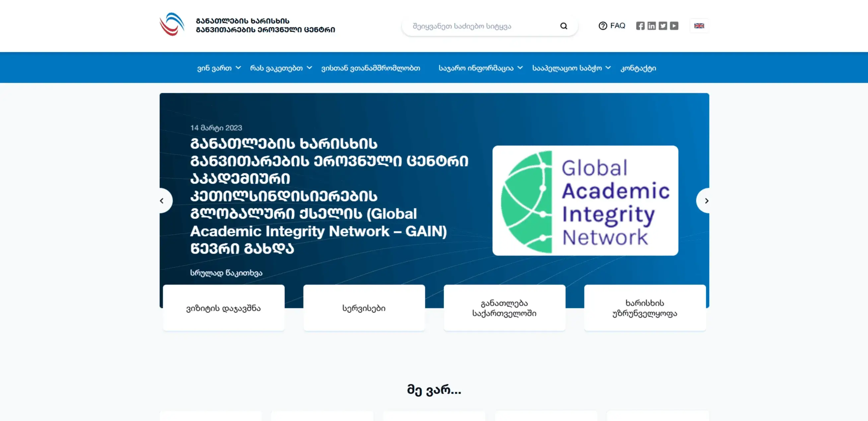Viewport: 868px width, 421px height.
Task: Expand the 'საჯარო ინფორმაცია' menu chevron
Action: pyautogui.click(x=520, y=68)
